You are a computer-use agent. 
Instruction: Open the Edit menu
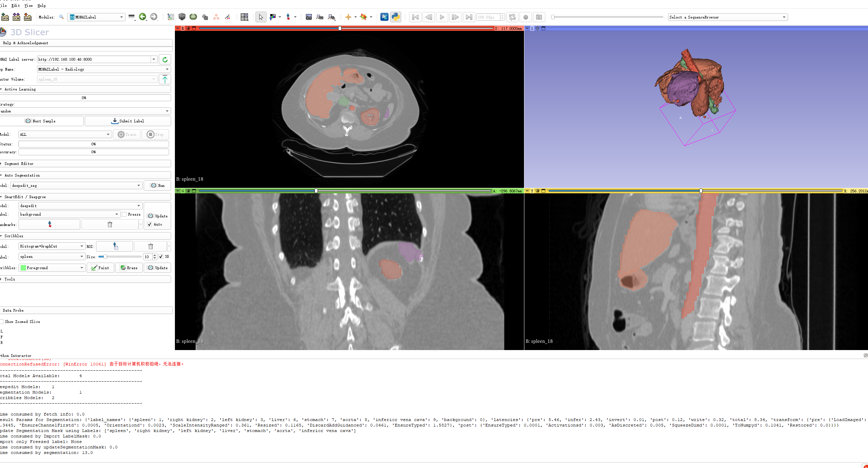tap(15, 5)
